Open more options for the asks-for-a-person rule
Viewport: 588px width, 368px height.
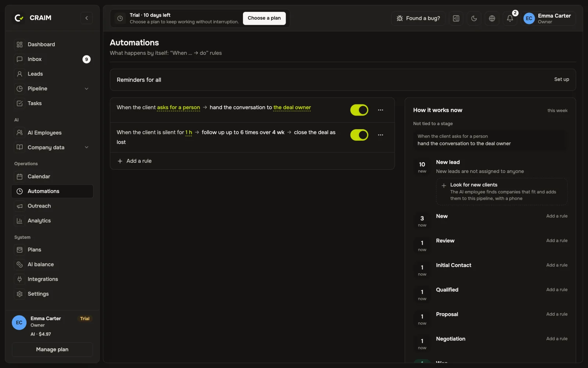point(380,110)
